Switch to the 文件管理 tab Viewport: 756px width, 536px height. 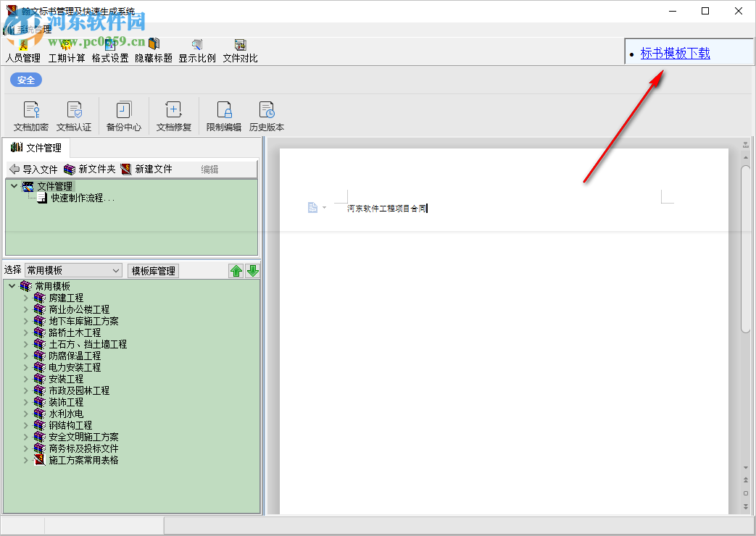click(x=36, y=148)
